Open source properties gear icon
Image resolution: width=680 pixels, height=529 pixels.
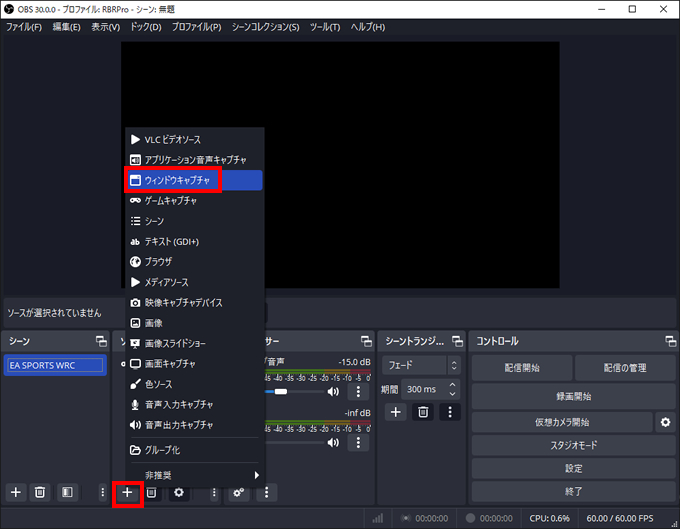[x=179, y=493]
